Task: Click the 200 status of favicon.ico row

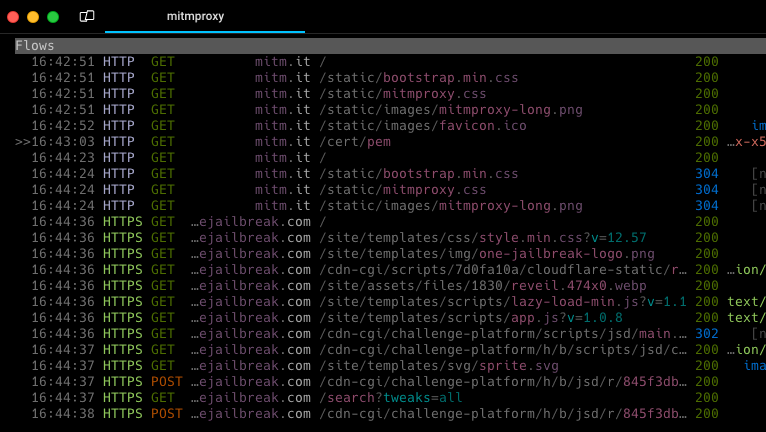Action: click(x=707, y=126)
